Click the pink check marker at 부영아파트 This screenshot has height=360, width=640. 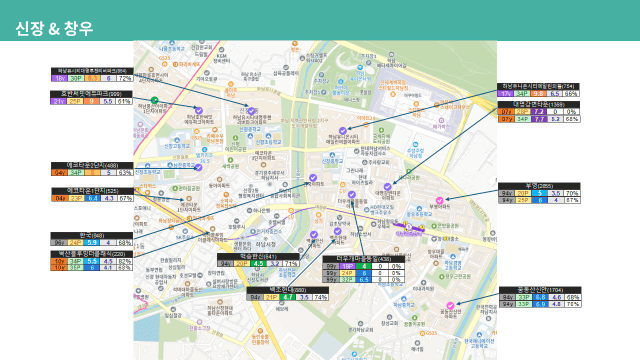pos(440,200)
